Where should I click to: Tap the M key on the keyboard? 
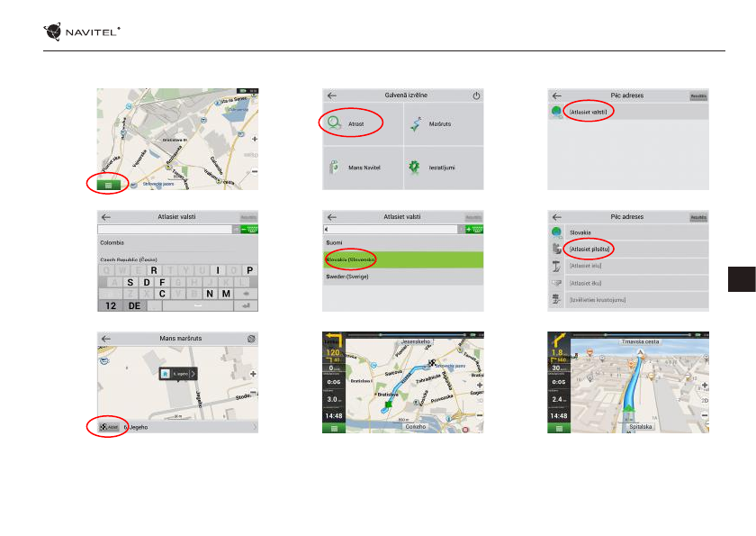point(226,294)
